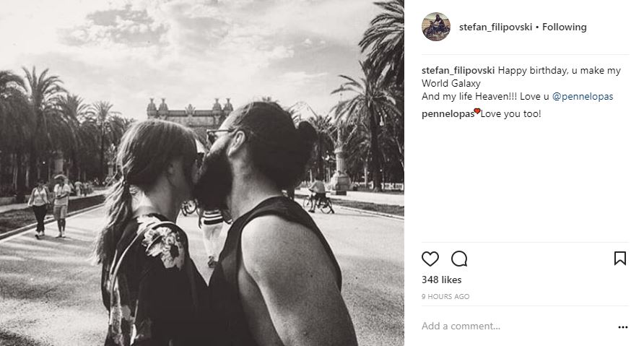The height and width of the screenshot is (346, 644).
Task: Focus the Add a comment field
Action: pyautogui.click(x=518, y=326)
